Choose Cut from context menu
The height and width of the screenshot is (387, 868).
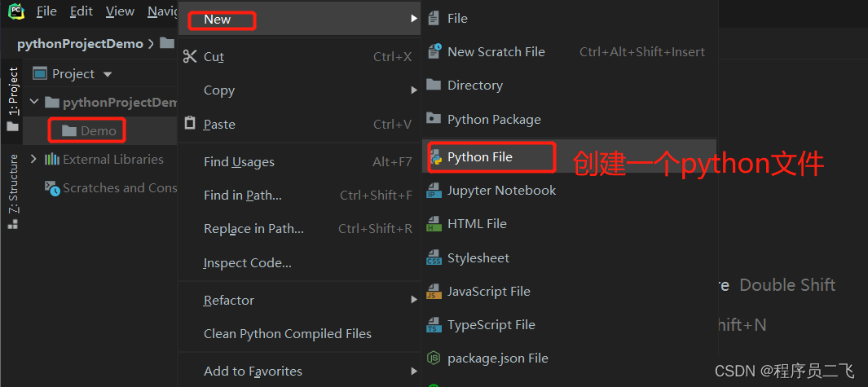click(299, 56)
